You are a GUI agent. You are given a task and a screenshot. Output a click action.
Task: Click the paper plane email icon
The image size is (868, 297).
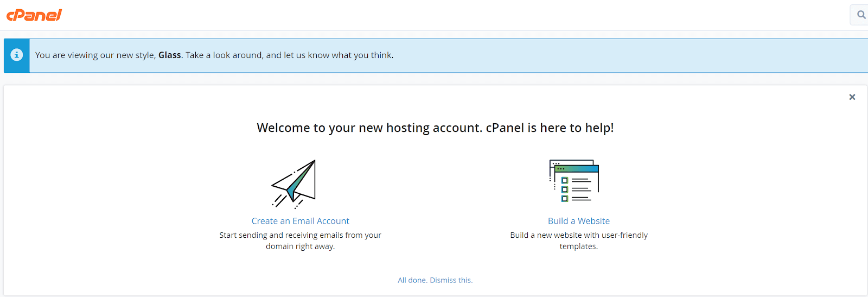pyautogui.click(x=293, y=184)
